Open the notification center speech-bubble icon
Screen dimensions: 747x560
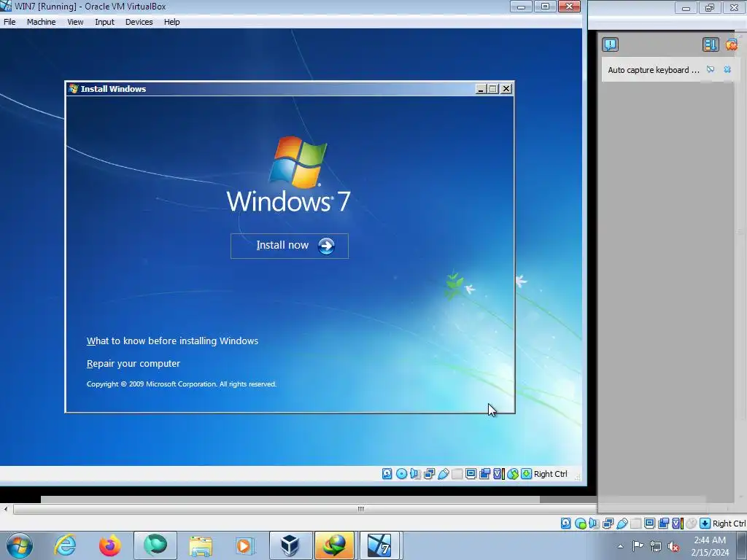click(610, 44)
